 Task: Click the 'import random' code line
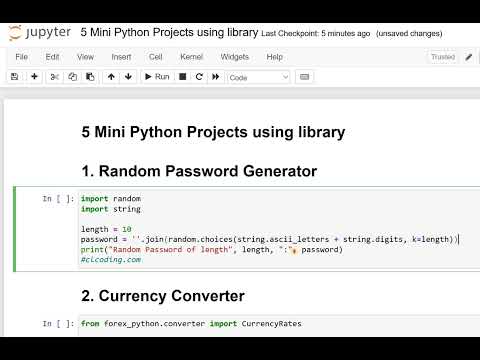(111, 199)
